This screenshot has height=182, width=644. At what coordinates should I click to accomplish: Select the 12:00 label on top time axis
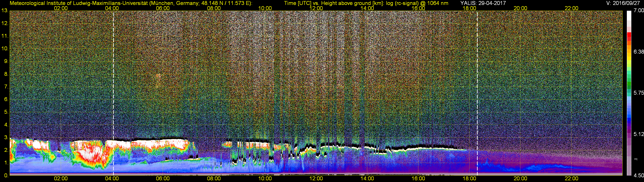pyautogui.click(x=316, y=8)
